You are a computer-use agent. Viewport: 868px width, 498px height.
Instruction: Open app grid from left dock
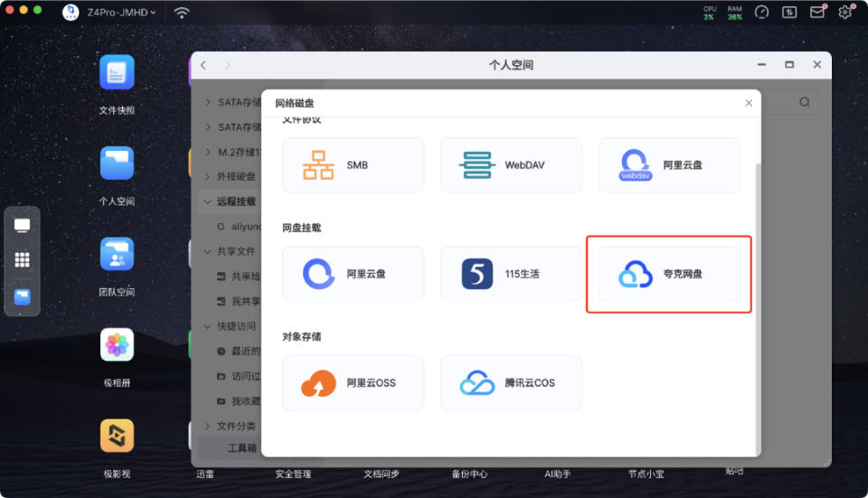coord(22,259)
